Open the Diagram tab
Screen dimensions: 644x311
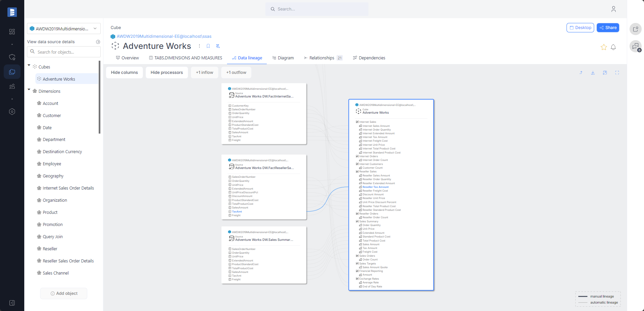coord(283,58)
